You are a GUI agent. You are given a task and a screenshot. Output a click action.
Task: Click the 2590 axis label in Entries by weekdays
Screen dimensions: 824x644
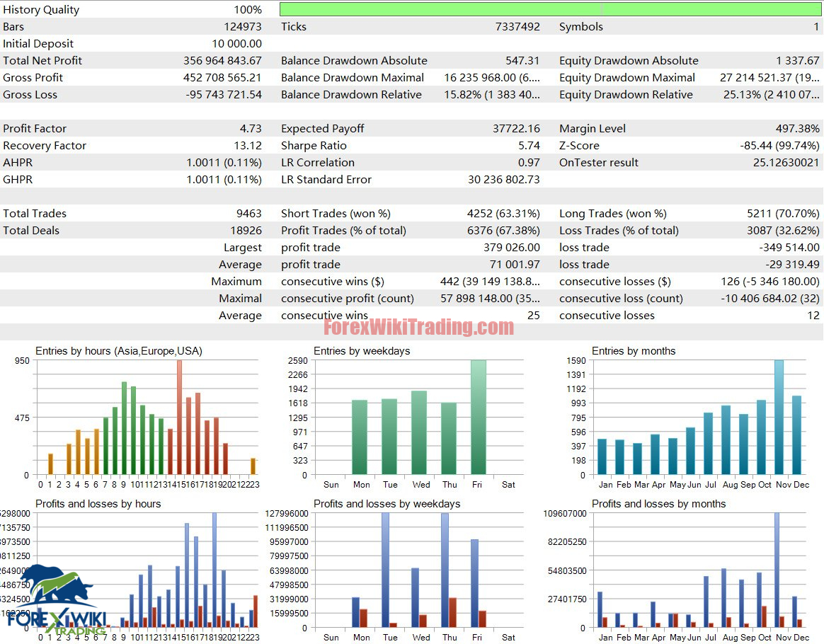point(298,360)
